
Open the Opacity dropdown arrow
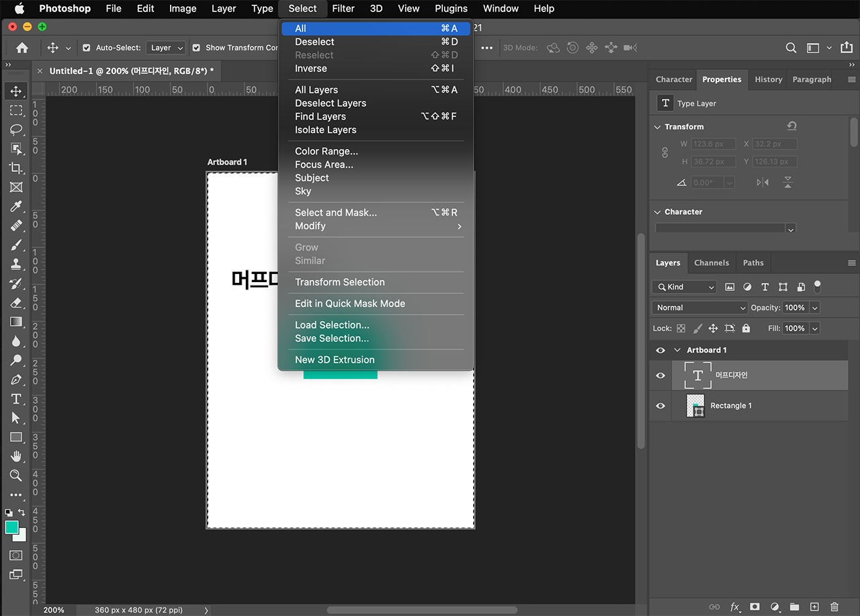(x=815, y=308)
